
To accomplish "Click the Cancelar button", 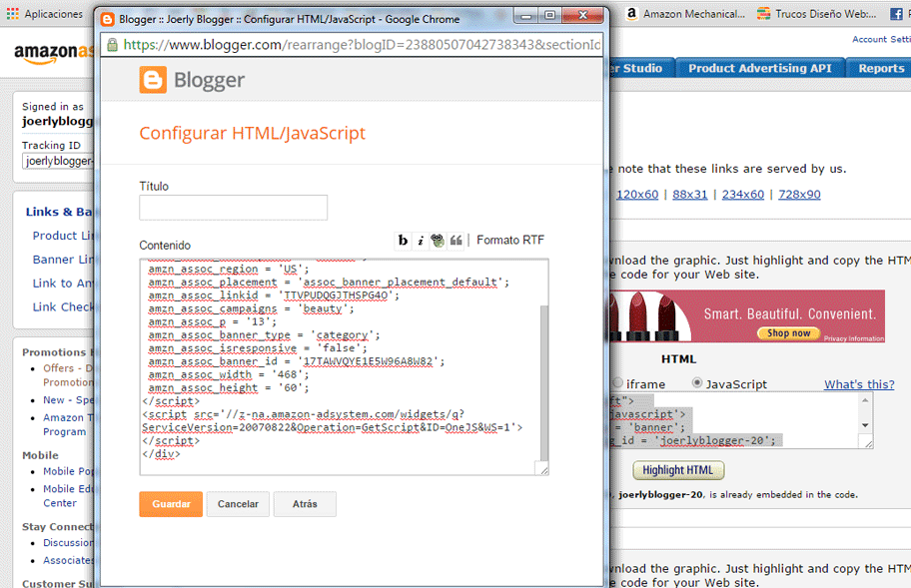I will [x=238, y=504].
